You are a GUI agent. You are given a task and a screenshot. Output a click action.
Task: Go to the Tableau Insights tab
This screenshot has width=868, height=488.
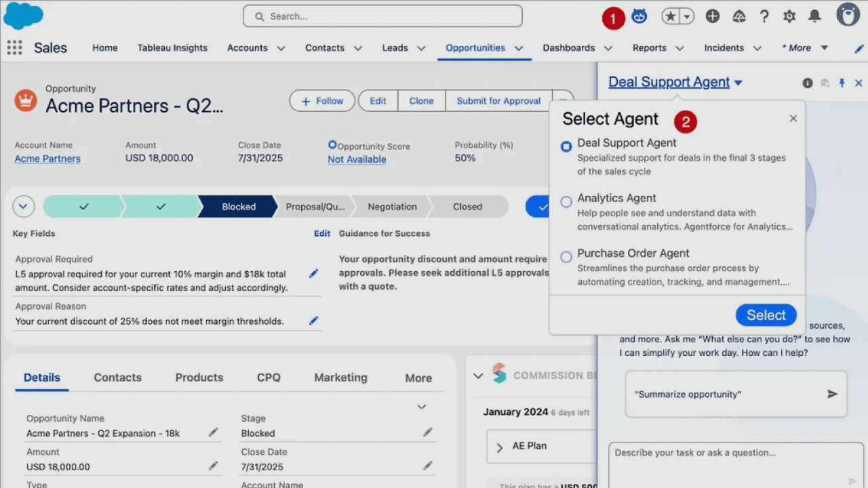click(172, 48)
